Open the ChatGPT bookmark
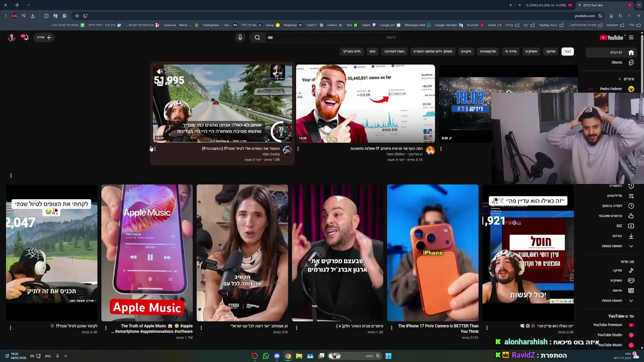The height and width of the screenshot is (362, 644). pos(314,25)
